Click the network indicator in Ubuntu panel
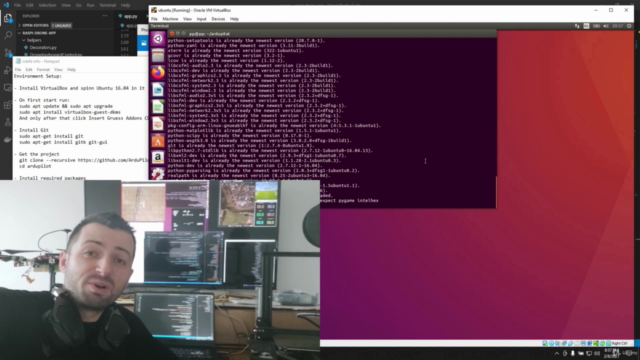Screen dimensions: 640x360 [577, 26]
